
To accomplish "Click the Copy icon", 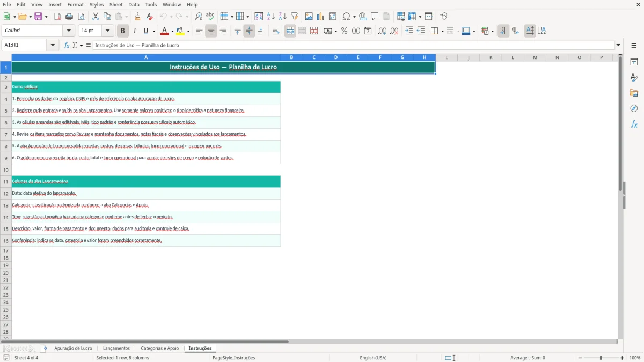I will [x=107, y=17].
